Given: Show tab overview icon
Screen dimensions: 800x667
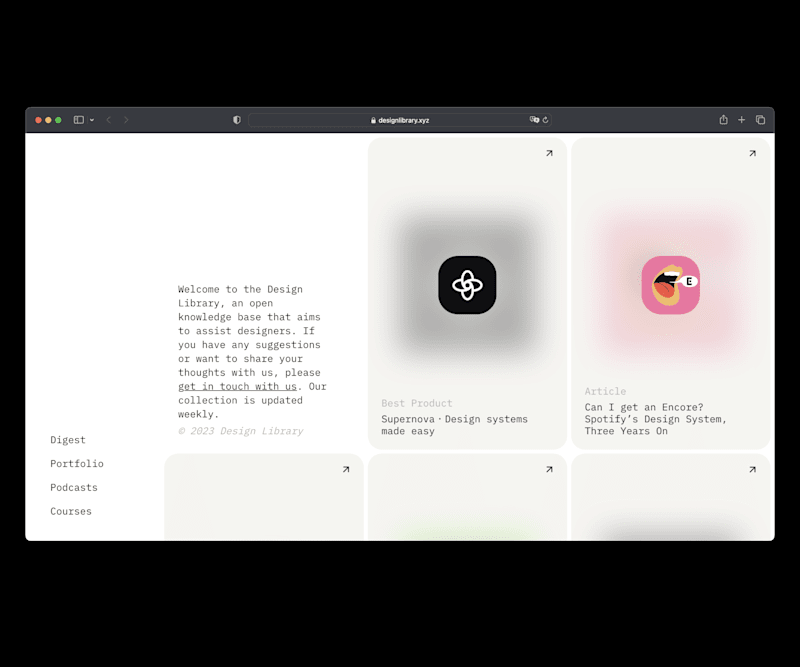Looking at the screenshot, I should (760, 120).
